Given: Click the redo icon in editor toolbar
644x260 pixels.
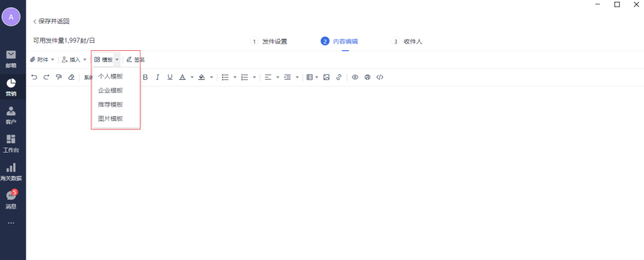Looking at the screenshot, I should [46, 77].
